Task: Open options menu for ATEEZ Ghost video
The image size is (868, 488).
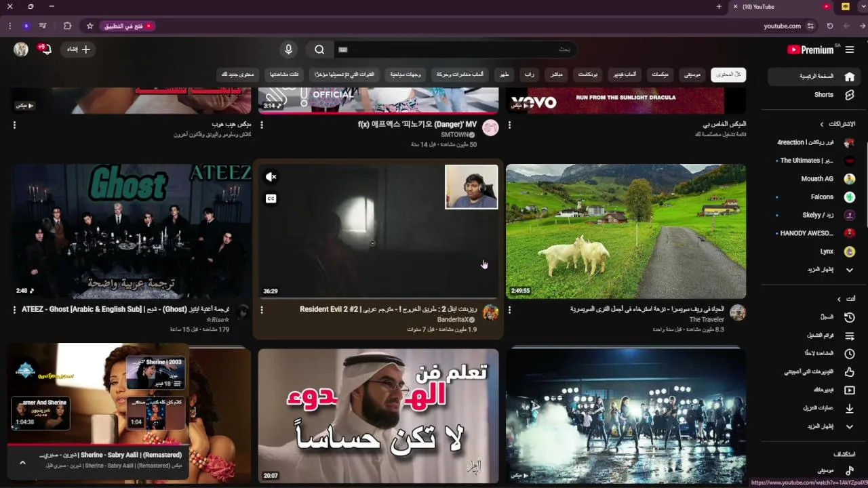Action: [x=14, y=310]
